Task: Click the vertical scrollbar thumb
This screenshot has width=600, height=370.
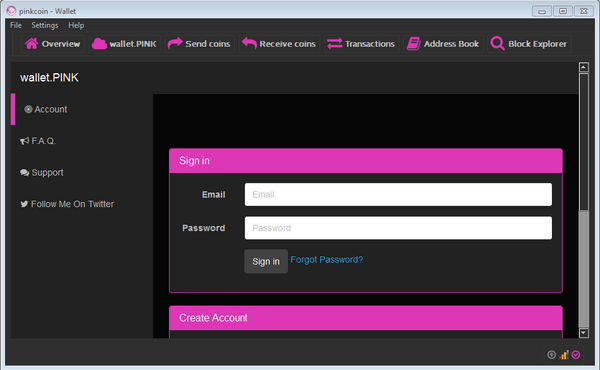Action: tap(584, 142)
